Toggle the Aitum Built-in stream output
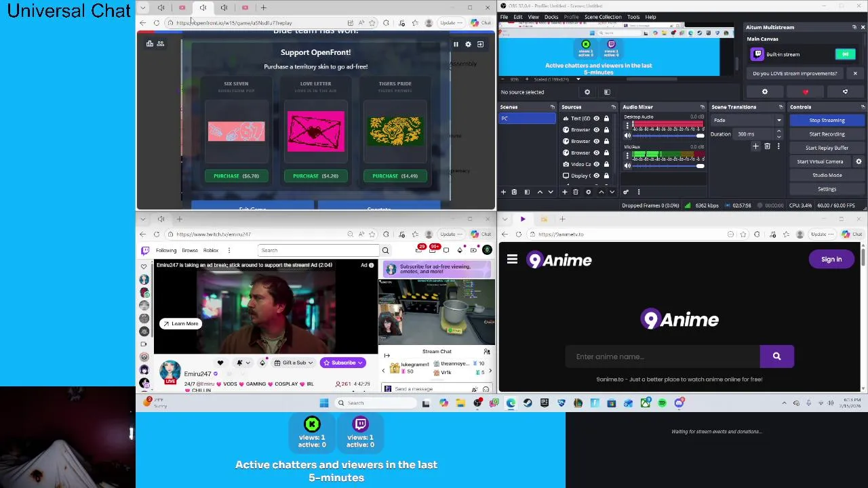Viewport: 868px width, 488px height. (x=845, y=54)
